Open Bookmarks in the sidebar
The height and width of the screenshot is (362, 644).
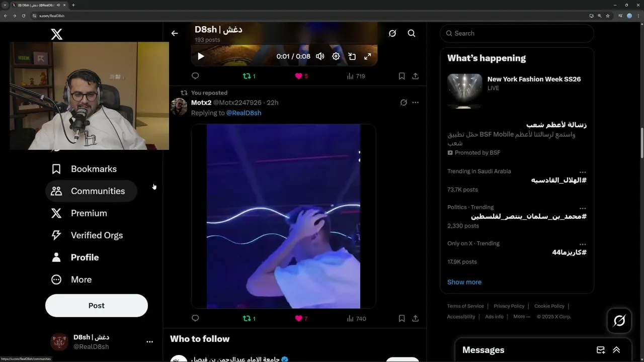click(84, 169)
